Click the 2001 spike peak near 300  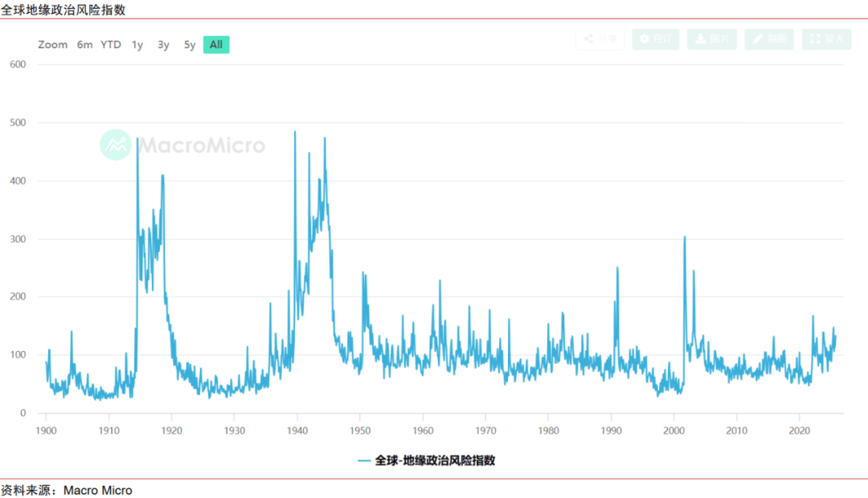[684, 237]
